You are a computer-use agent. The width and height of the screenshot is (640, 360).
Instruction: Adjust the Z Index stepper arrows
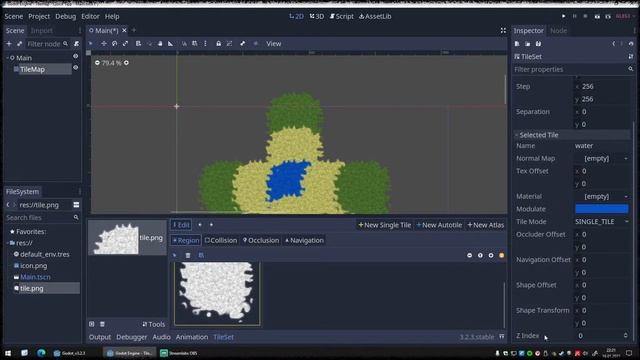626,336
